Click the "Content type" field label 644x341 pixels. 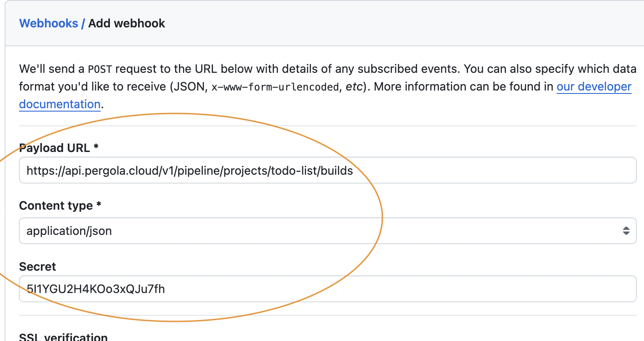coord(56,206)
